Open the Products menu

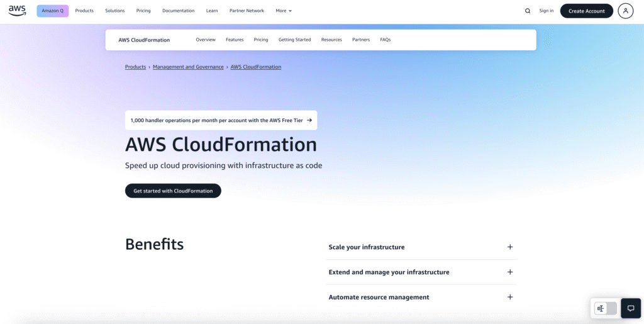(x=84, y=11)
